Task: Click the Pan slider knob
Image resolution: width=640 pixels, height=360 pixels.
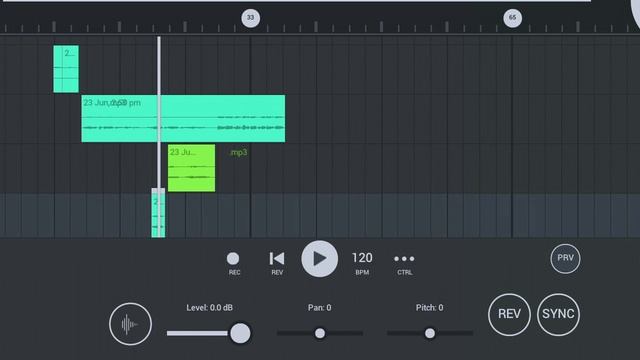Action: coord(320,333)
